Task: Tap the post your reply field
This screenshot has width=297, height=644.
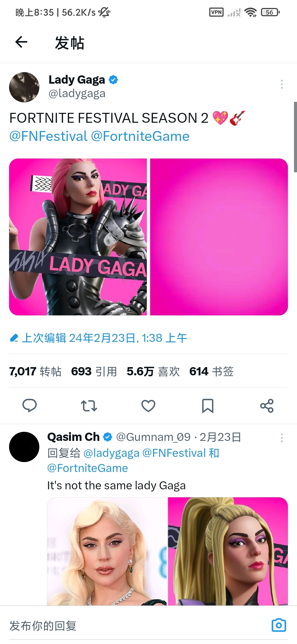Action: [137, 626]
